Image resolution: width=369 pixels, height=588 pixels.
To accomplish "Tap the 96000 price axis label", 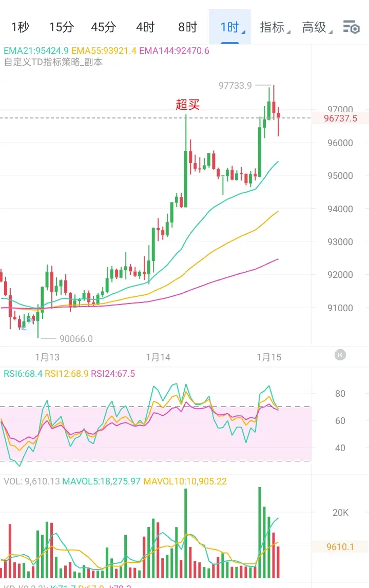I will [340, 143].
